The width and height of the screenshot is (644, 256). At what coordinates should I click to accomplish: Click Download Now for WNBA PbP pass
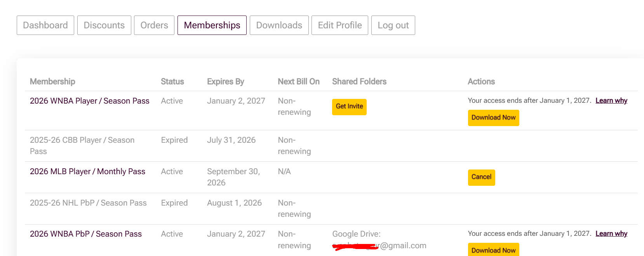click(493, 250)
